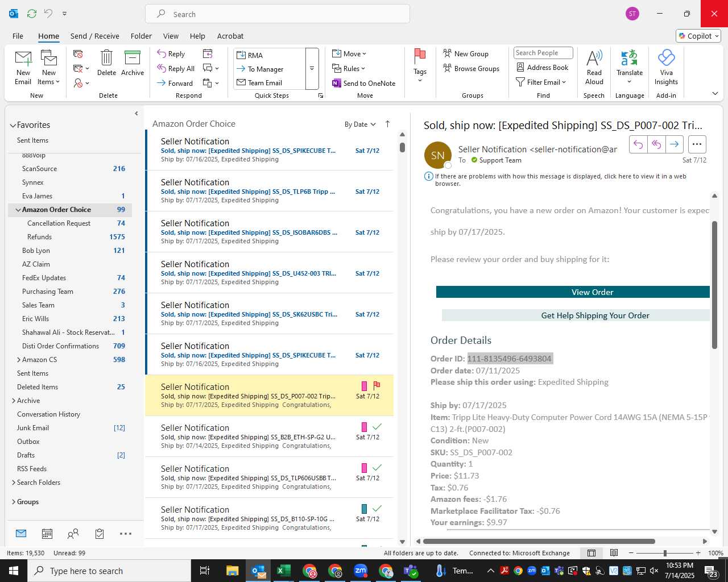Expand the Amazon CS folder

(19, 360)
